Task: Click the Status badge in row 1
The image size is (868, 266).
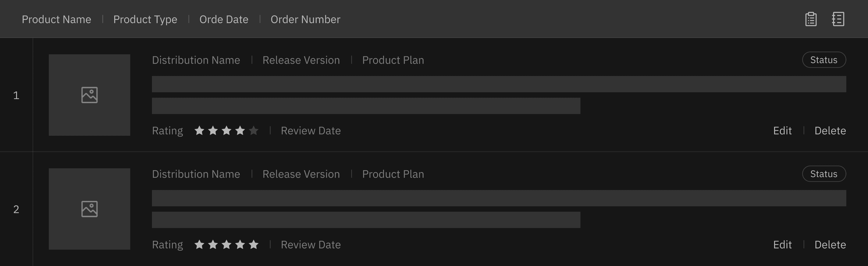Action: pyautogui.click(x=823, y=60)
